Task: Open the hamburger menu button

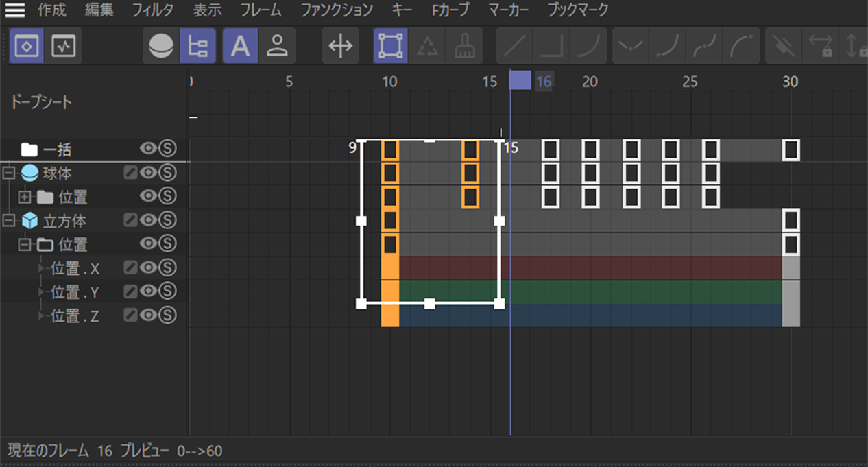Action: [x=16, y=10]
